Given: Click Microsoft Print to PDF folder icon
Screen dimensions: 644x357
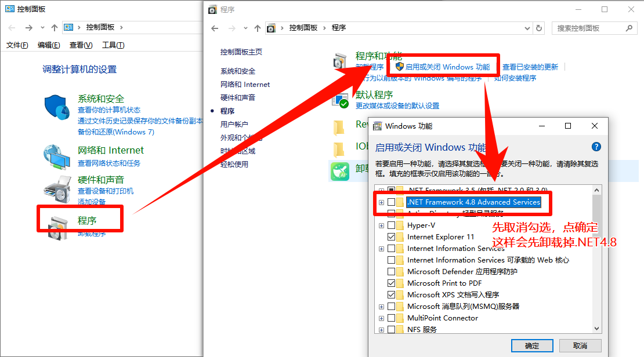Looking at the screenshot, I should pyautogui.click(x=400, y=283).
